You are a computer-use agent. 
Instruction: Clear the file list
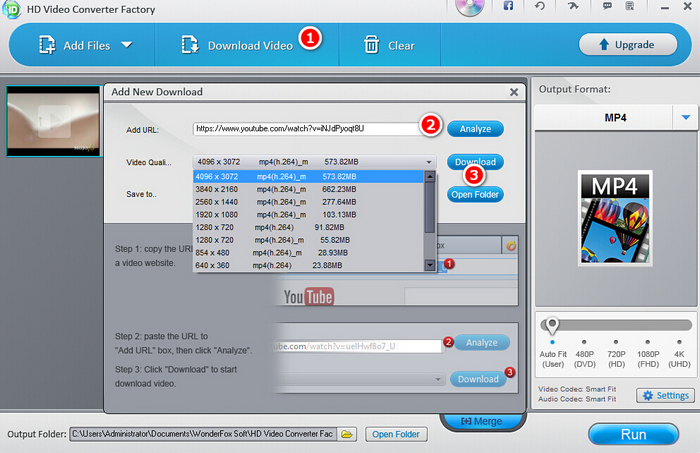pyautogui.click(x=389, y=45)
